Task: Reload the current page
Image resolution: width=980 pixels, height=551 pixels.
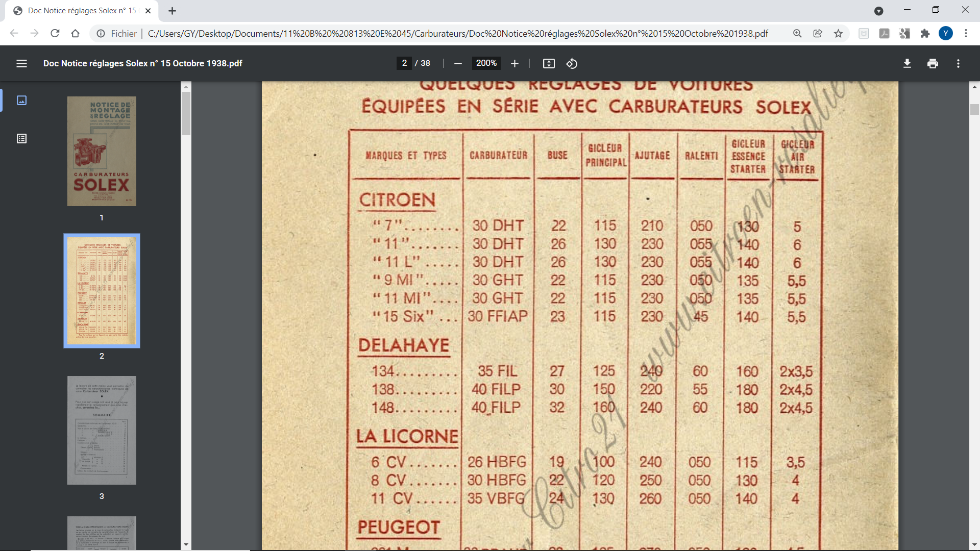Action: point(55,33)
